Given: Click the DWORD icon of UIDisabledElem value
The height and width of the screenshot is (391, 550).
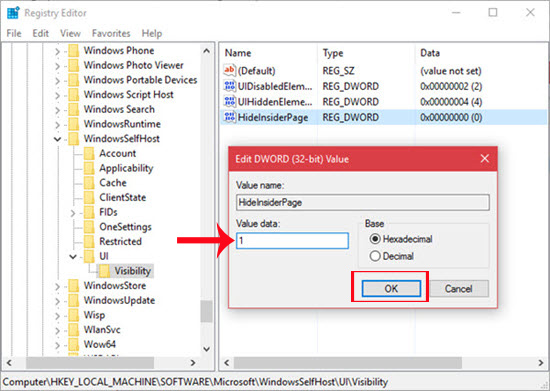Looking at the screenshot, I should tap(229, 86).
